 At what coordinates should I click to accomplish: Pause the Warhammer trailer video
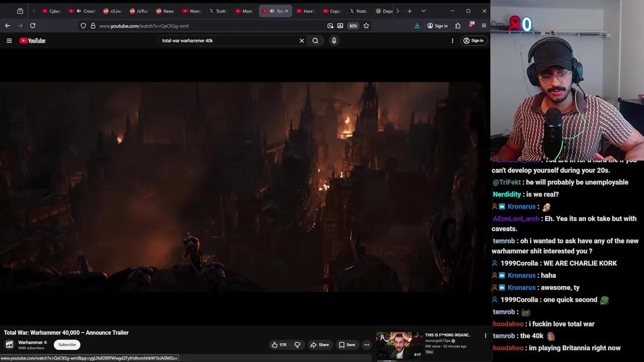(x=245, y=187)
